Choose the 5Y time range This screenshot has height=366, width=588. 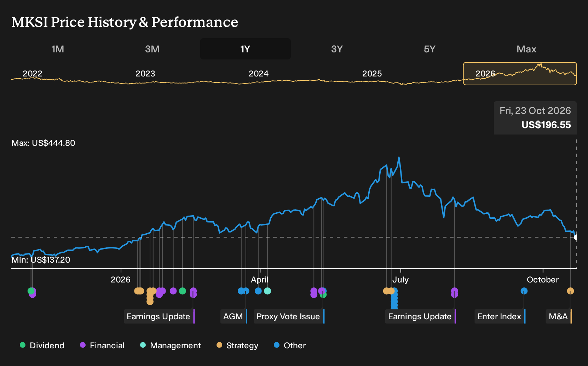(430, 49)
